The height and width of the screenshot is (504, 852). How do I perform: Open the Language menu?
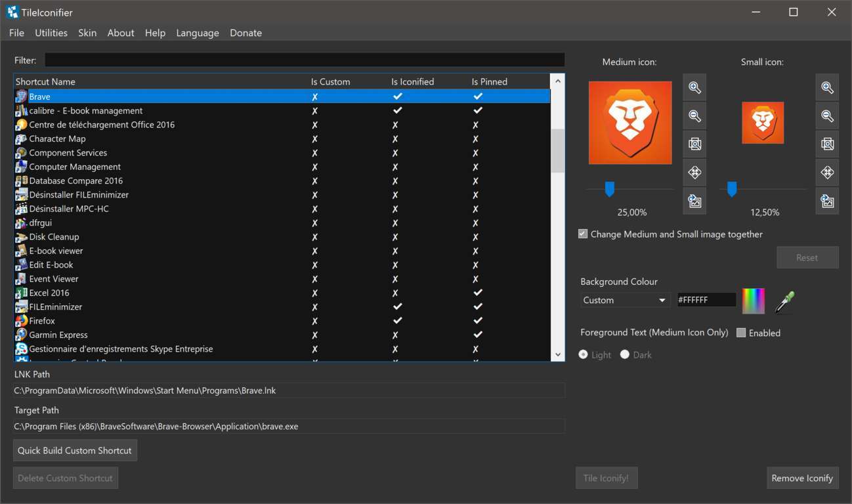pyautogui.click(x=198, y=33)
